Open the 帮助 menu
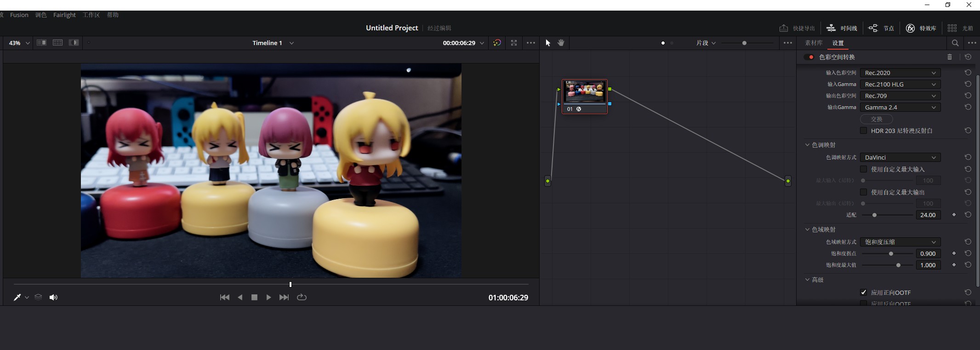The height and width of the screenshot is (350, 980). [x=113, y=15]
